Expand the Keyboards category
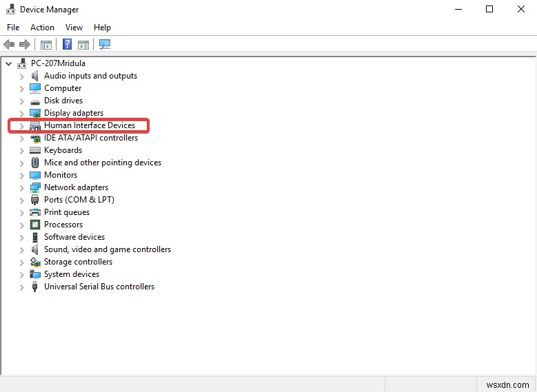This screenshot has height=392, width=537. pos(21,151)
